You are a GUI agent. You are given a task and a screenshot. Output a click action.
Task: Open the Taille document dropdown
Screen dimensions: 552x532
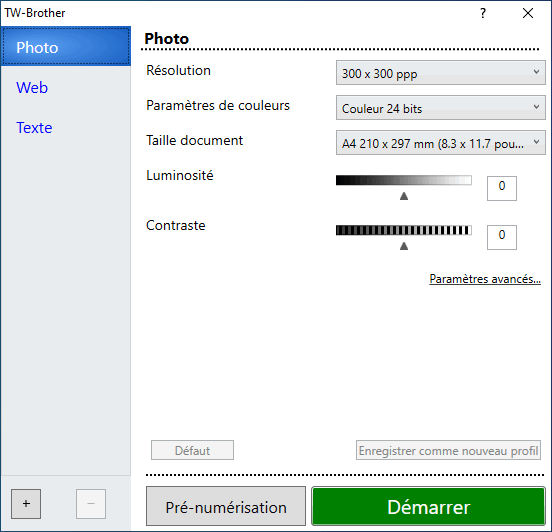pyautogui.click(x=441, y=143)
